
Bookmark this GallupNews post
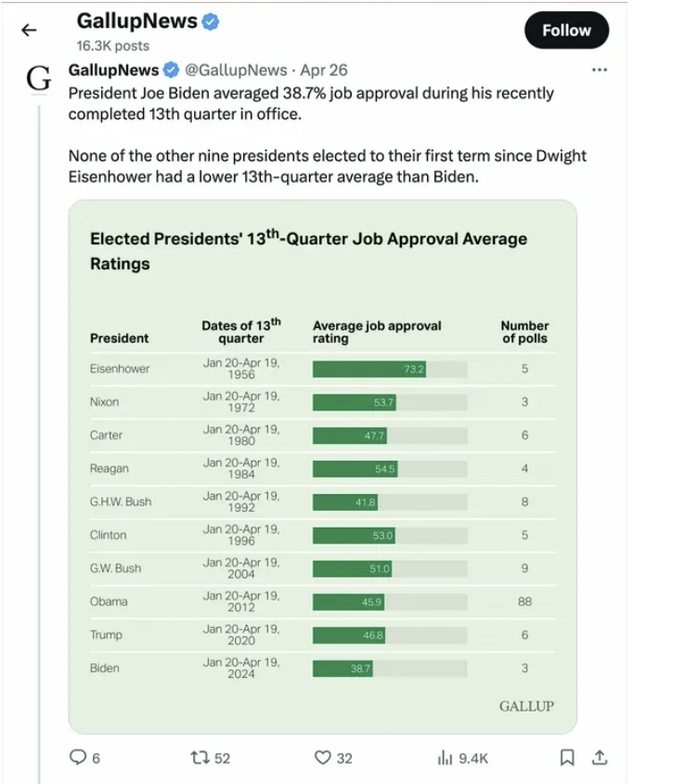pyautogui.click(x=566, y=757)
